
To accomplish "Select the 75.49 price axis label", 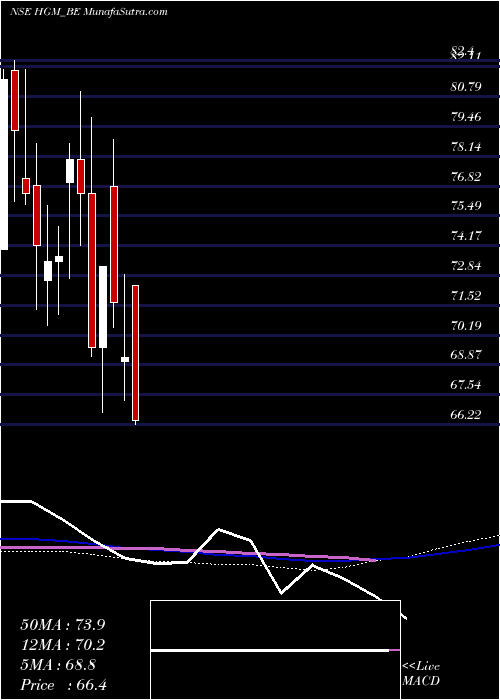I will pyautogui.click(x=466, y=206).
